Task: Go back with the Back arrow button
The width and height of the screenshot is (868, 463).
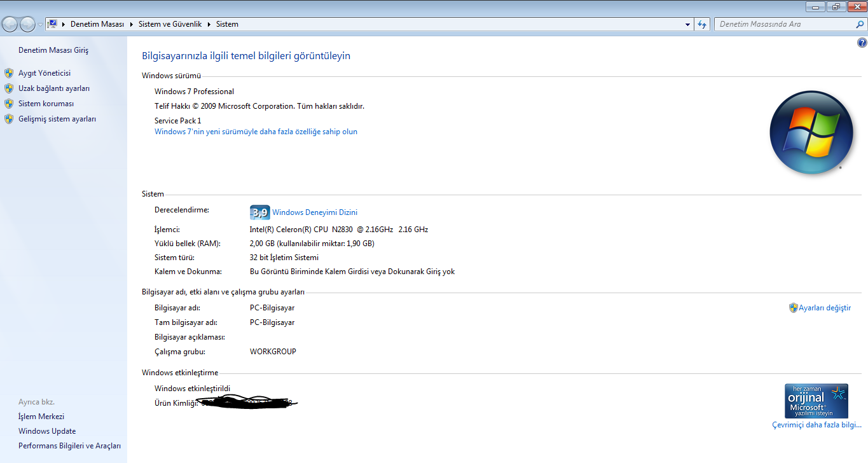Action: pos(10,24)
